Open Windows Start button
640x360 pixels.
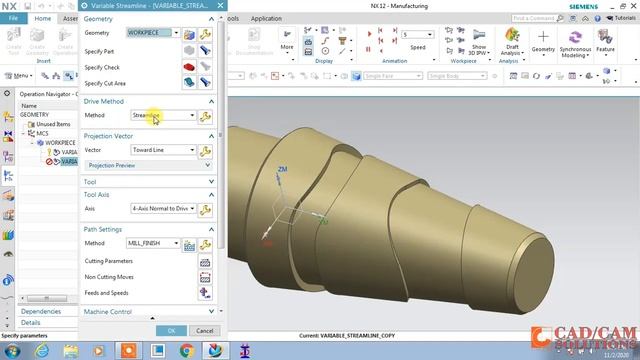12,351
